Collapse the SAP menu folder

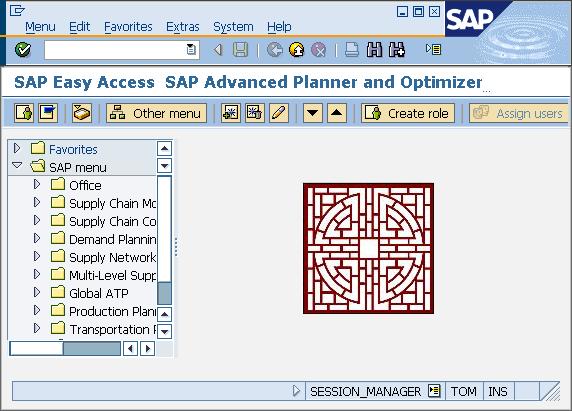point(17,165)
